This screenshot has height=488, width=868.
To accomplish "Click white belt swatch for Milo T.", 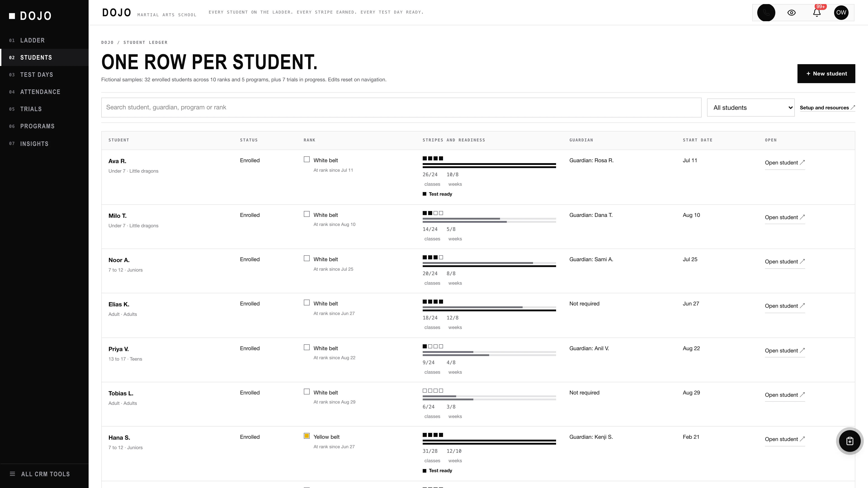I will point(307,214).
